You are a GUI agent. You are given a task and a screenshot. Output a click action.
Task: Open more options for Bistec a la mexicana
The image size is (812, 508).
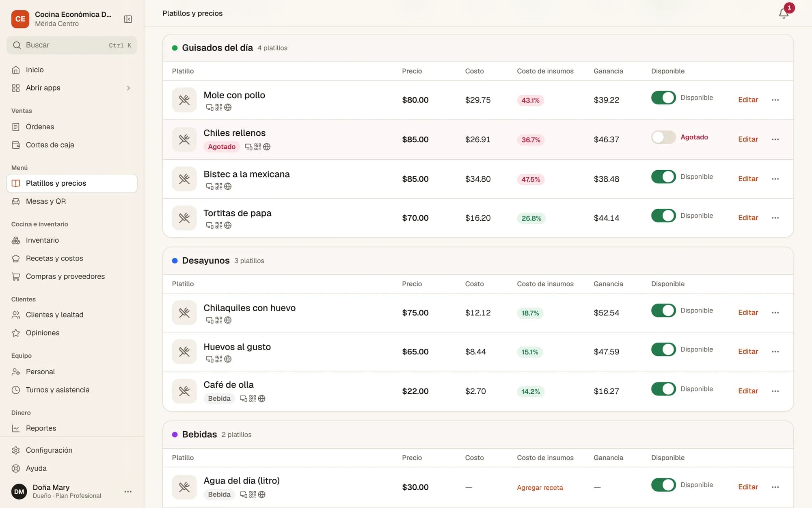pos(775,179)
